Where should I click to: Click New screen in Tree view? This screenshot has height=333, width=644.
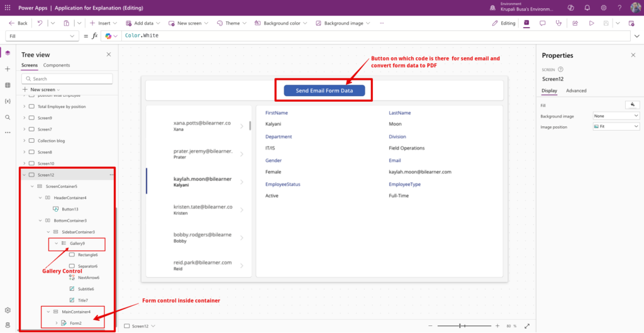41,89
